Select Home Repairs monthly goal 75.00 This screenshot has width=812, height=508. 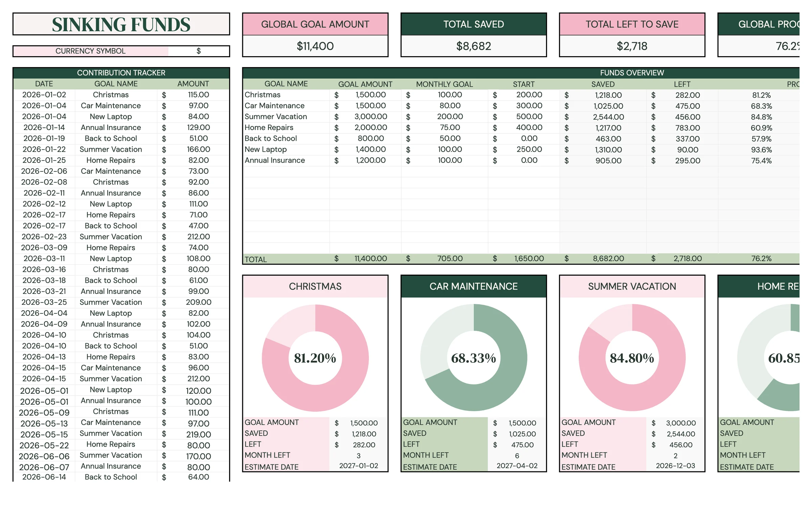pyautogui.click(x=445, y=128)
